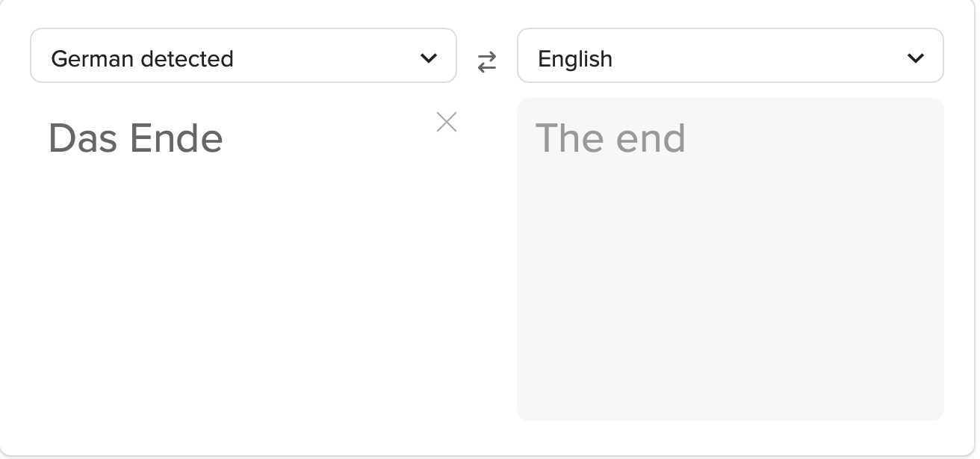Swap the source and target languages
Screen dimensions: 980x459
tap(487, 63)
